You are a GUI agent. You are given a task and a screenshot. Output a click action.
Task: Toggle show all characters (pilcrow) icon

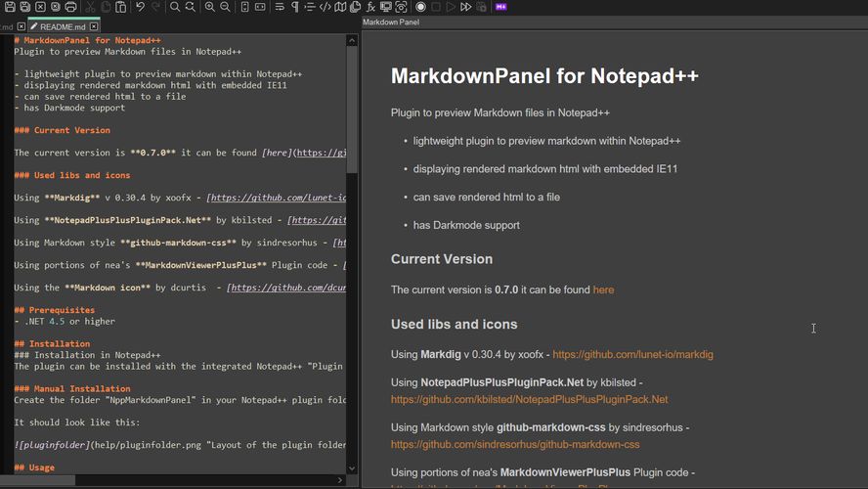click(293, 7)
